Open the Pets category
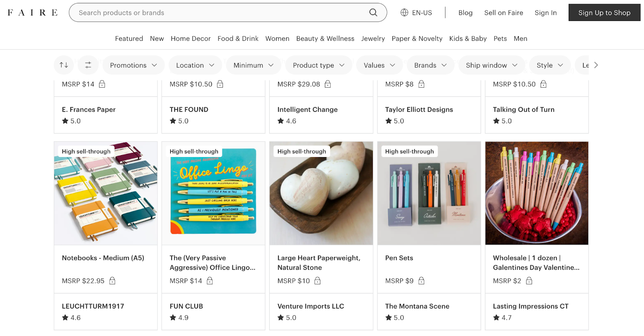 (500, 39)
